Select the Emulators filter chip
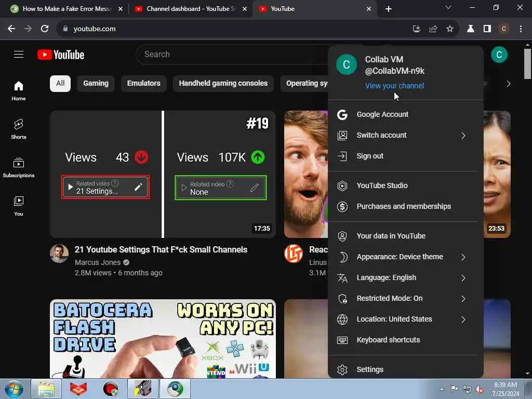 143,84
